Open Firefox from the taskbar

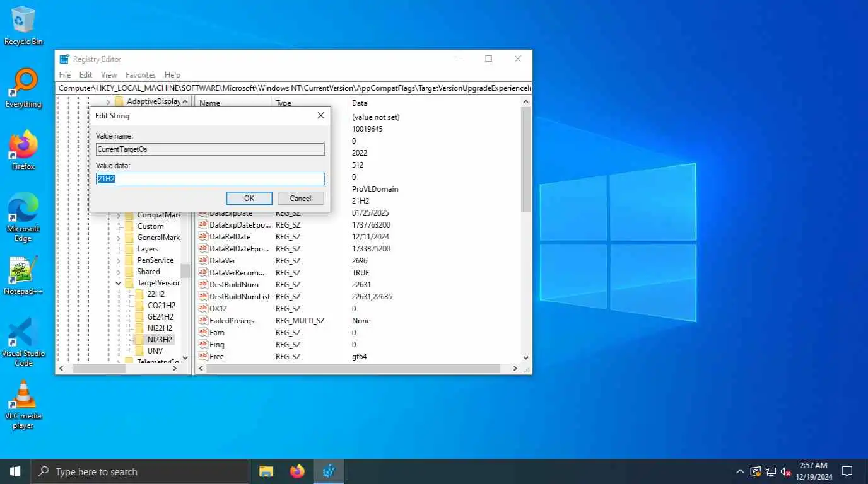click(297, 471)
